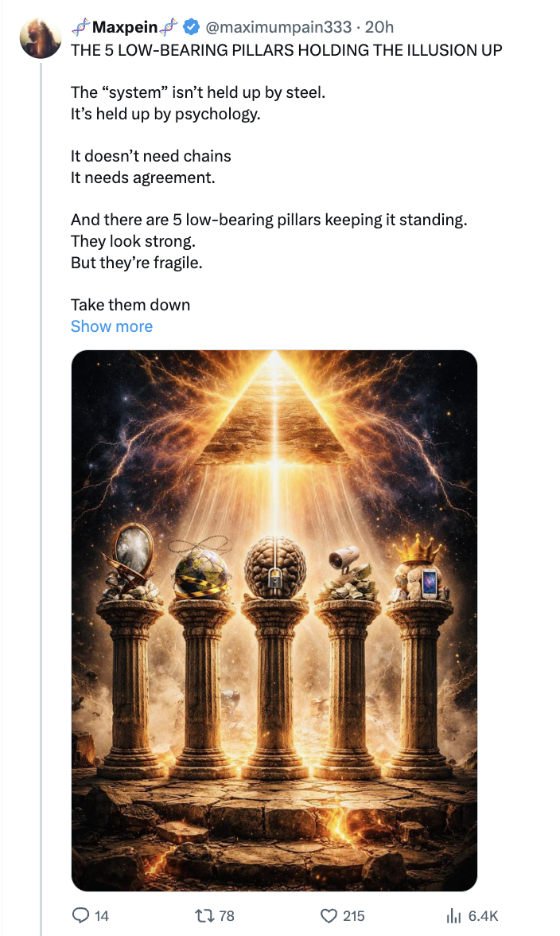Open the view analytics bar-chart icon
Screen dimensions: 560x936
click(x=455, y=916)
